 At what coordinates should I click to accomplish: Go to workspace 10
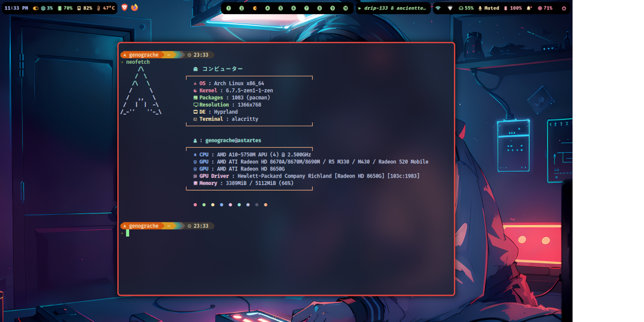coord(345,8)
